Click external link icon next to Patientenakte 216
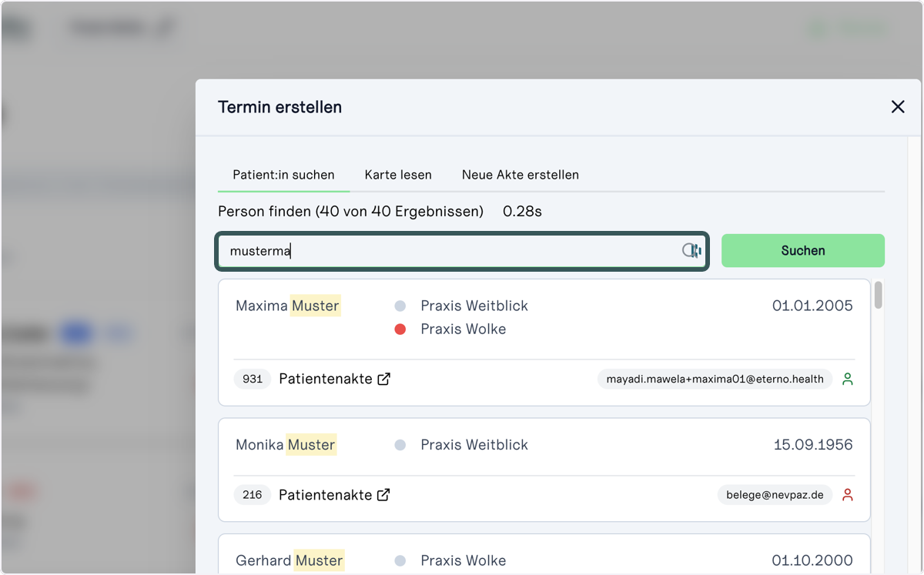 pyautogui.click(x=383, y=495)
